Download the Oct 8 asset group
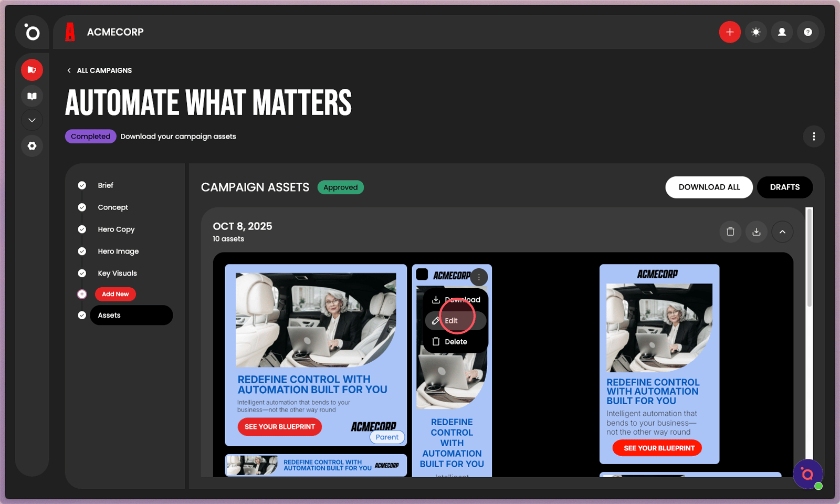 [x=757, y=232]
